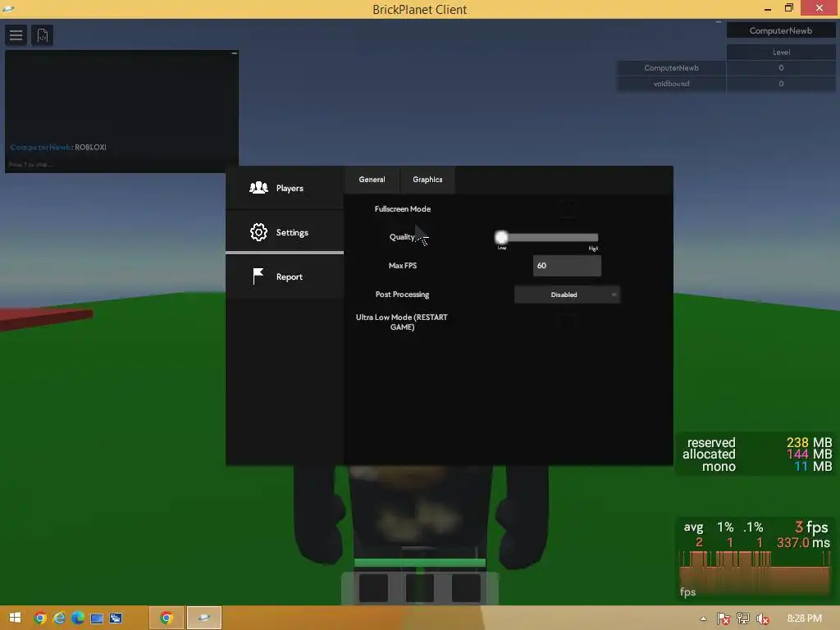Click the ComputerNewb chat message

point(58,148)
